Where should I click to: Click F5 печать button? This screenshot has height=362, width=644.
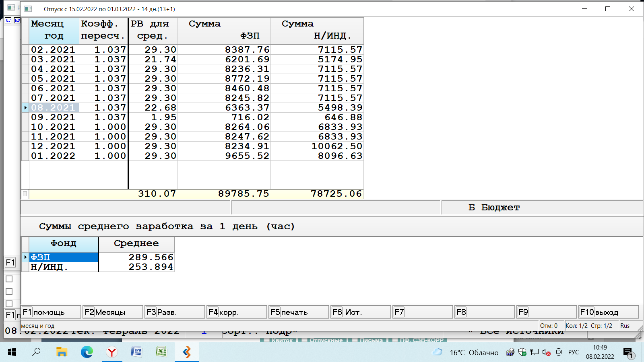[x=299, y=312]
